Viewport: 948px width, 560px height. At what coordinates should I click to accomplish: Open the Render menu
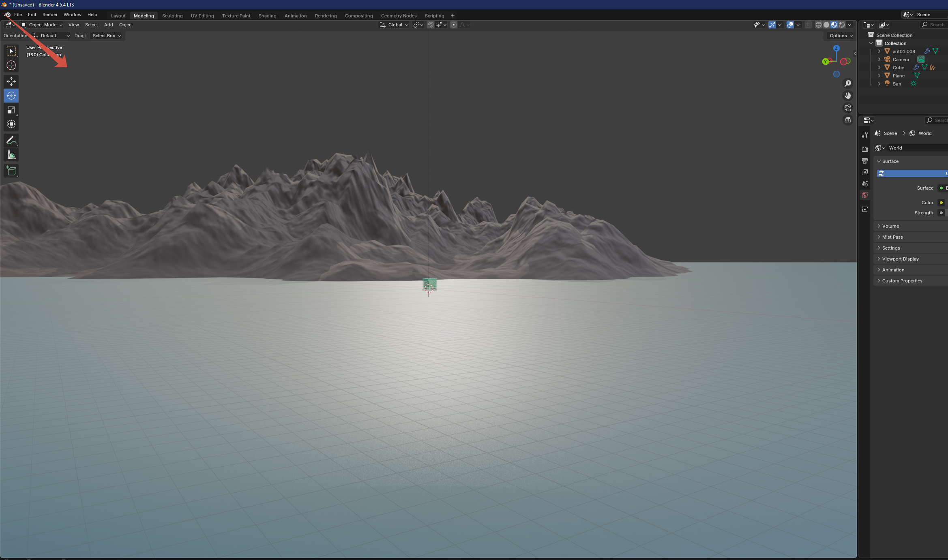pyautogui.click(x=50, y=15)
